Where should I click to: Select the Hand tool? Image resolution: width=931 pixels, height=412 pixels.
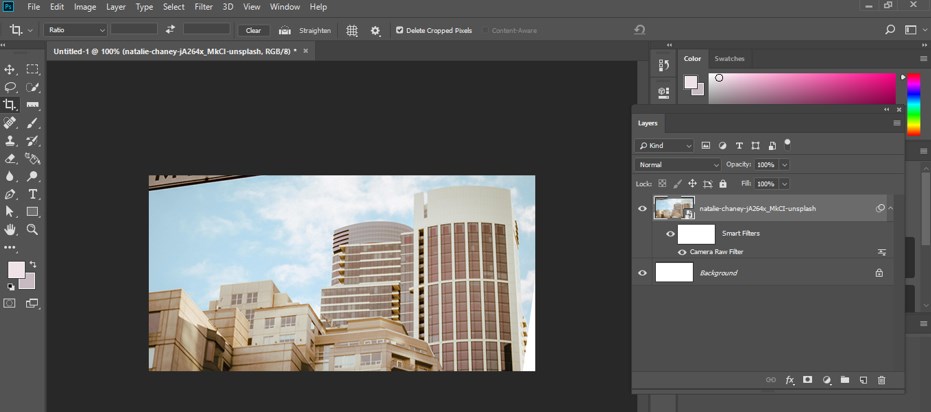click(10, 230)
